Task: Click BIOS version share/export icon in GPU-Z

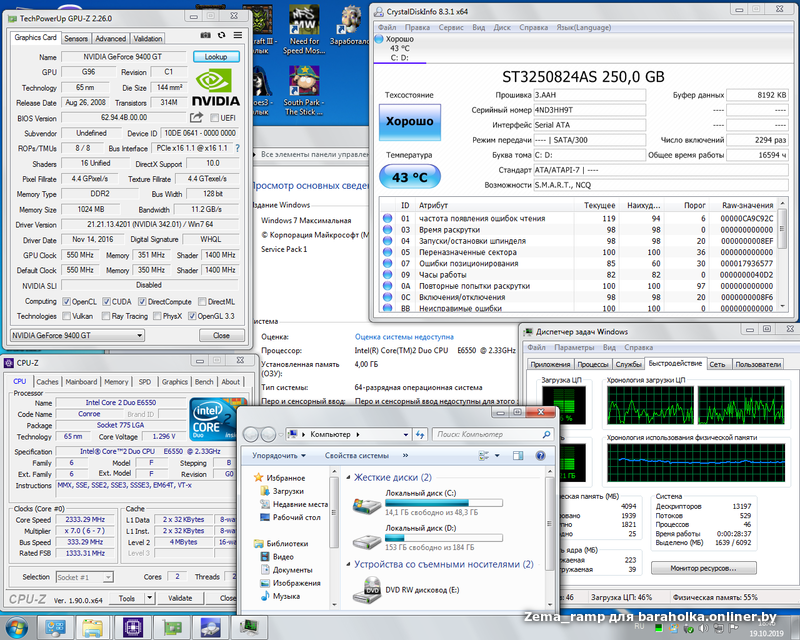Action: point(196,117)
